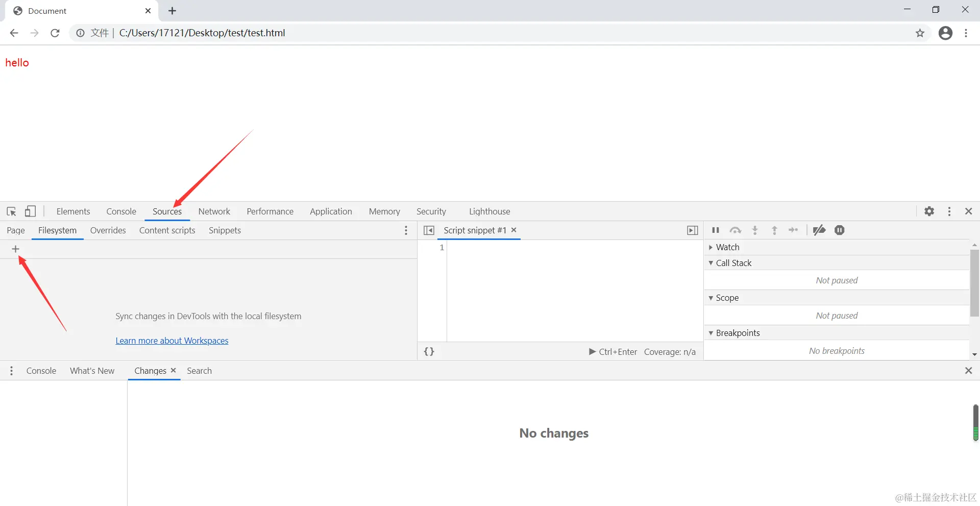Close the Script snippet #1 tab
The width and height of the screenshot is (980, 506).
click(514, 230)
